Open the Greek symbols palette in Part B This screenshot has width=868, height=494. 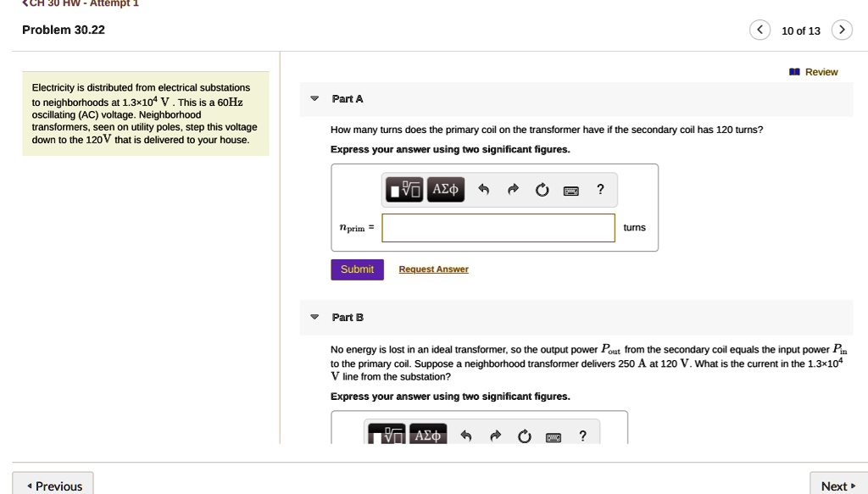coord(428,435)
